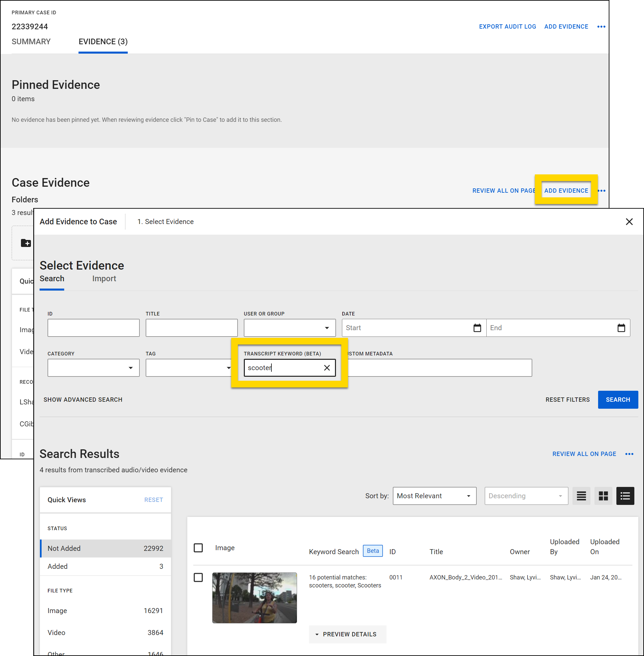Clear the transcript keyword field
The image size is (644, 656).
click(x=327, y=367)
